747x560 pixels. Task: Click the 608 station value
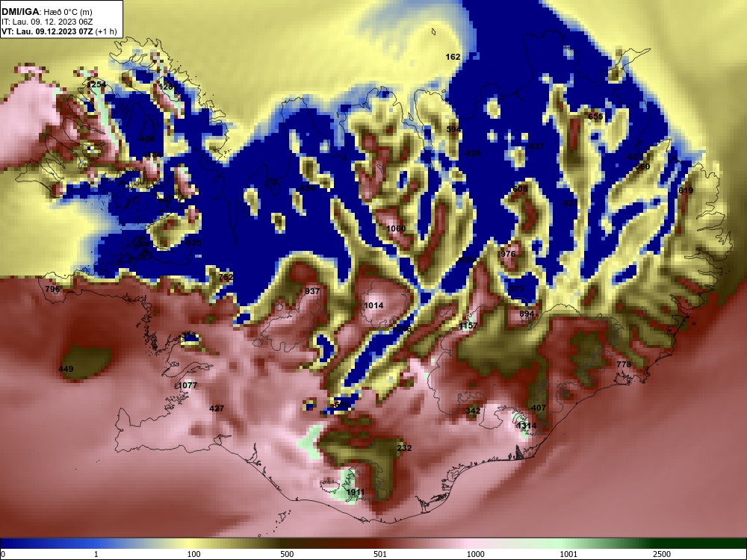tap(520, 189)
